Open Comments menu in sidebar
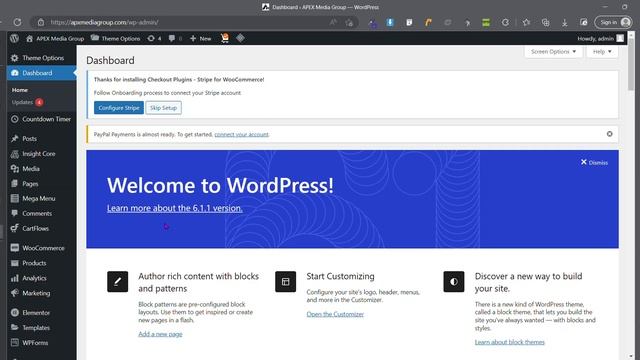This screenshot has height=360, width=640. [x=41, y=213]
